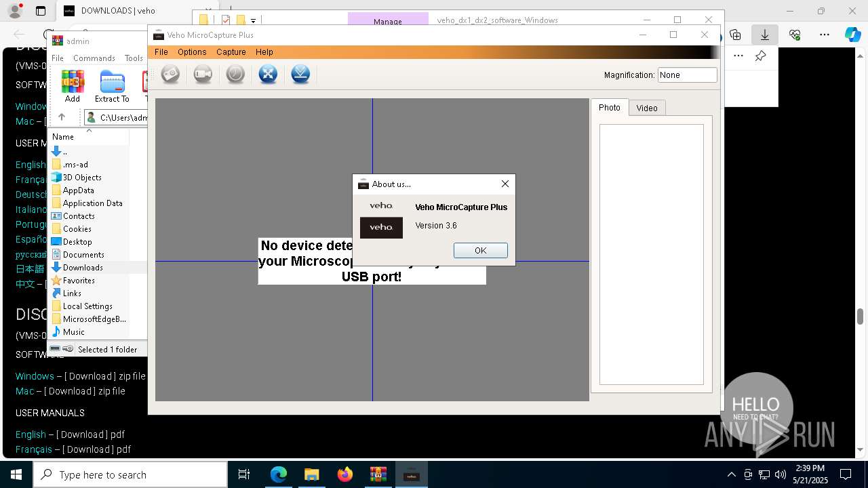Open Edge settings and more ellipsis
This screenshot has height=488, width=868.
825,35
